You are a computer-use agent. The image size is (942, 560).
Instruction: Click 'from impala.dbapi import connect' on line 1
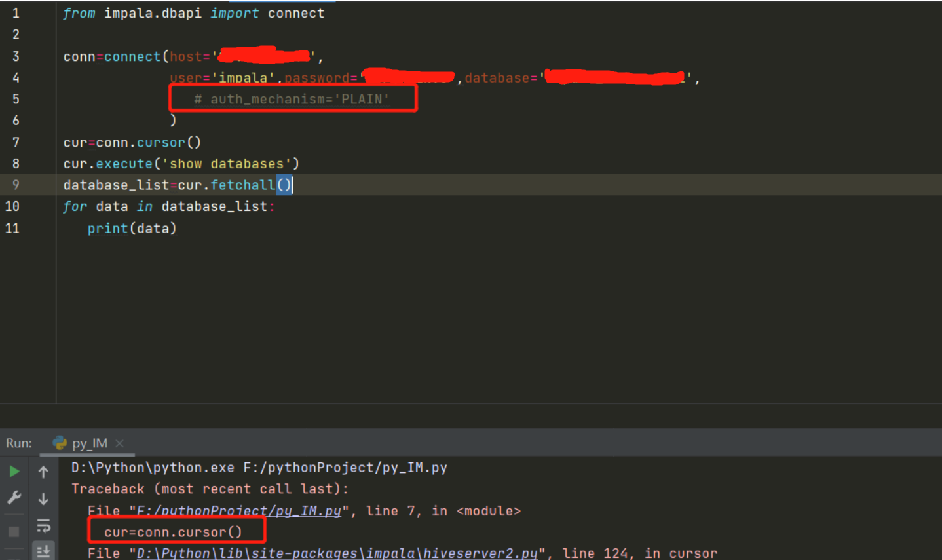coord(193,13)
